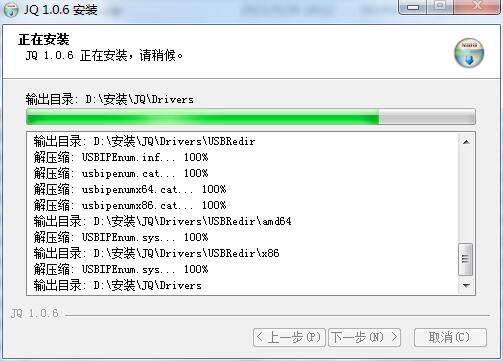Select the USBRedir\amd64 output directory line
The image size is (503, 361).
click(162, 221)
